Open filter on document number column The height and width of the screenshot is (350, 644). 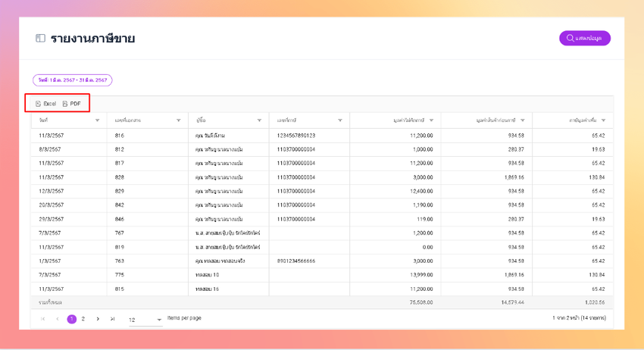178,120
